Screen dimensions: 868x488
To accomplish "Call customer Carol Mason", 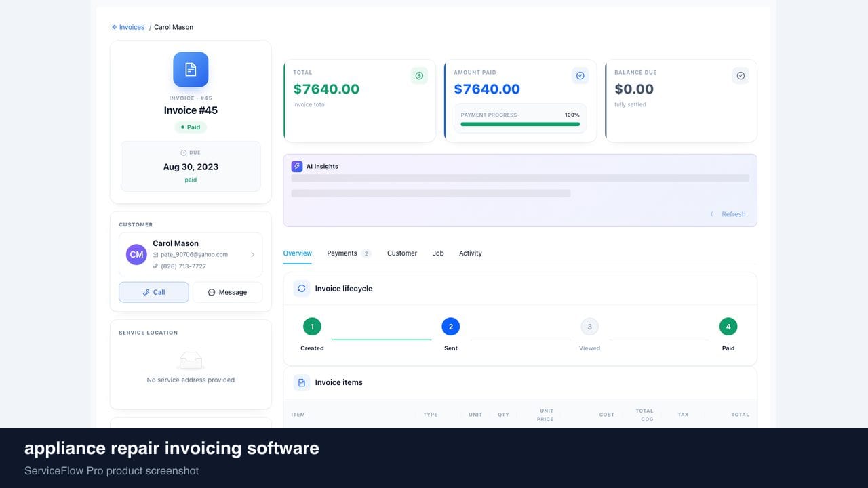I will (154, 292).
